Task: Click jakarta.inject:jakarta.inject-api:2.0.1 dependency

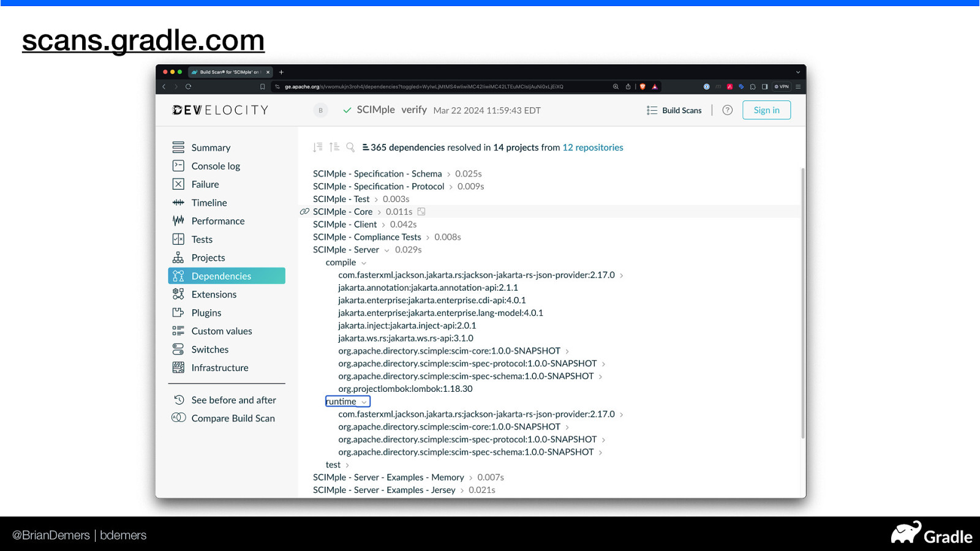Action: [407, 326]
